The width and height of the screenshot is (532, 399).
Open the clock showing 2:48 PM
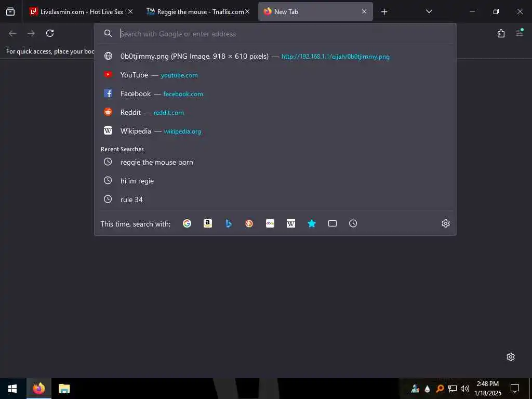(x=488, y=389)
